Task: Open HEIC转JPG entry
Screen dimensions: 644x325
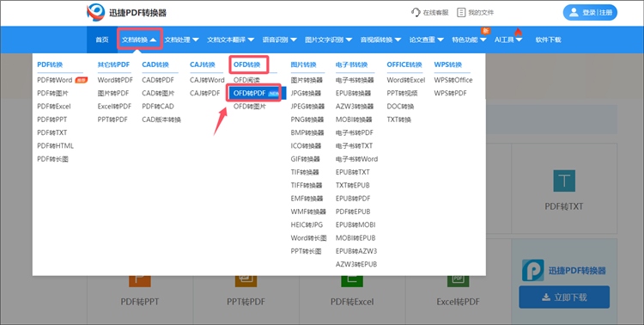Action: click(x=307, y=224)
